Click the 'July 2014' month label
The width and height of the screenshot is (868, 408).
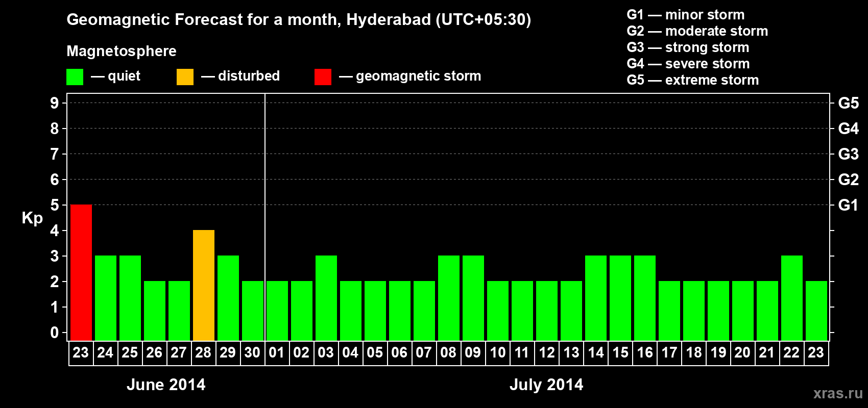546,385
